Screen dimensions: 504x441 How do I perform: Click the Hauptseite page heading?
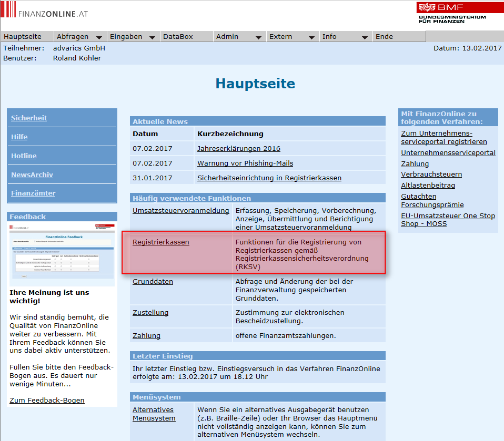tap(255, 84)
